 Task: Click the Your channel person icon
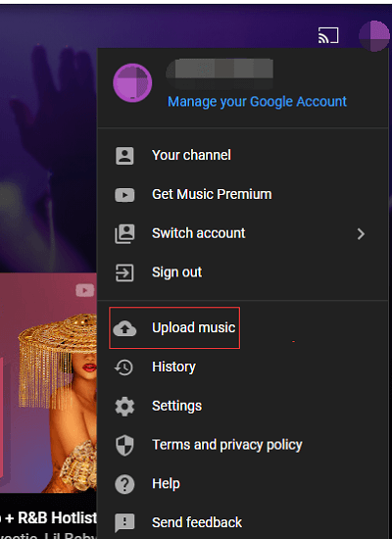click(x=124, y=156)
